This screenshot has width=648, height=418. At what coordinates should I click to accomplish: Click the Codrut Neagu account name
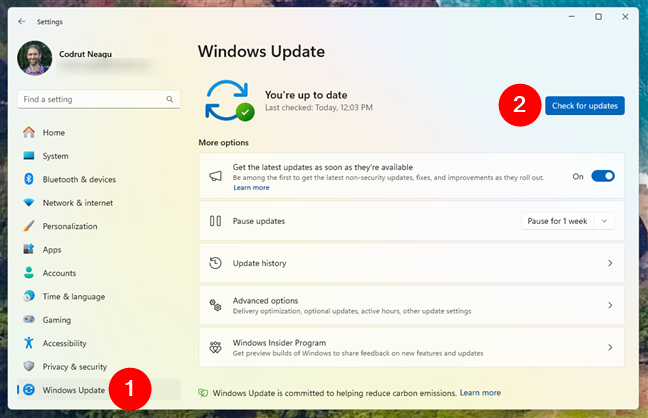tap(85, 54)
